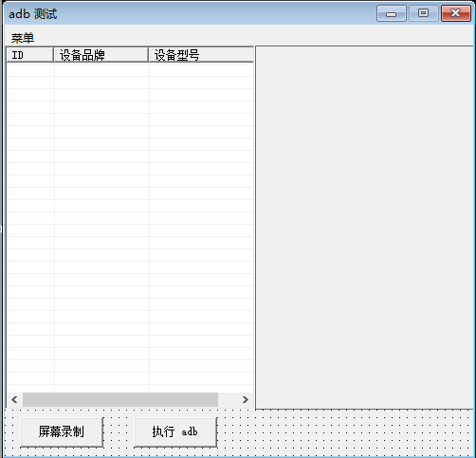The width and height of the screenshot is (476, 458).
Task: Click the right scroll arrow of the device list
Action: click(x=246, y=399)
